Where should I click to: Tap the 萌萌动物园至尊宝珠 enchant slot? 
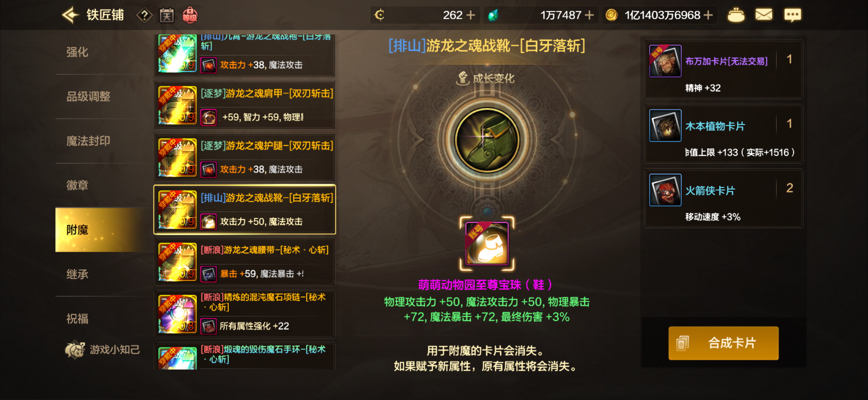(x=487, y=243)
